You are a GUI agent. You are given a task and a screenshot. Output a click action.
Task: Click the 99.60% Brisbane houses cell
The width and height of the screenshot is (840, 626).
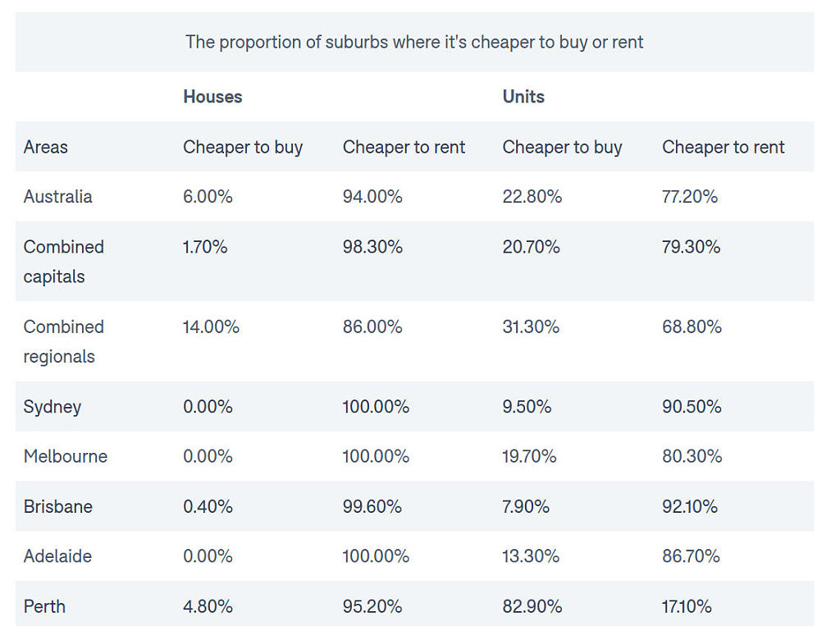[x=372, y=506]
